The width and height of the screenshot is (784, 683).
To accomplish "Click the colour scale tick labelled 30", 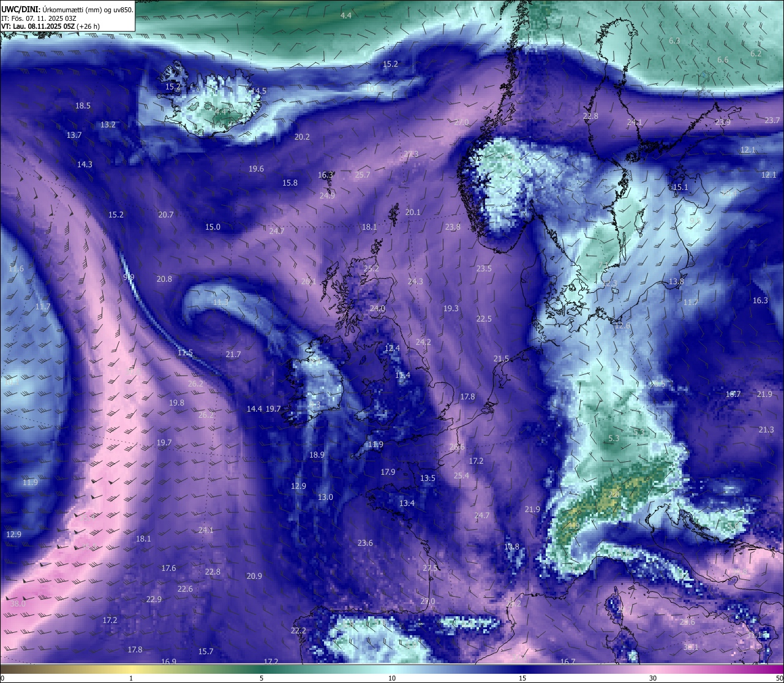I will click(653, 678).
